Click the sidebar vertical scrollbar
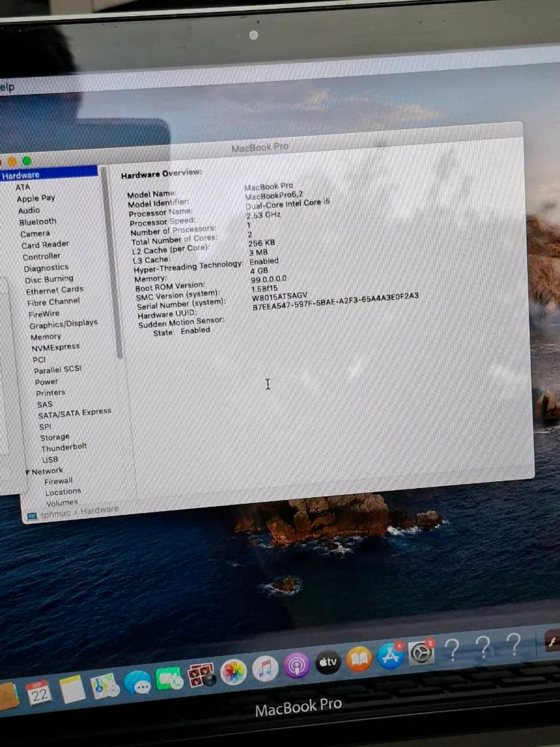 point(111,262)
